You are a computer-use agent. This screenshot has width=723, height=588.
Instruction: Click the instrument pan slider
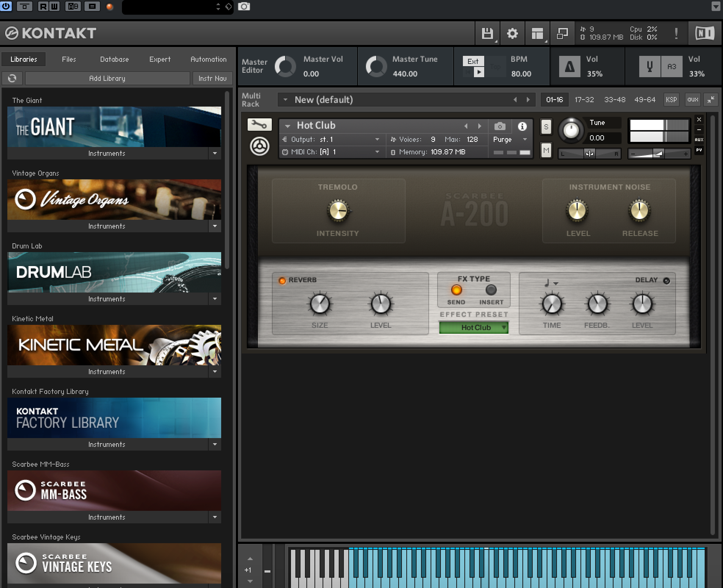(x=589, y=154)
